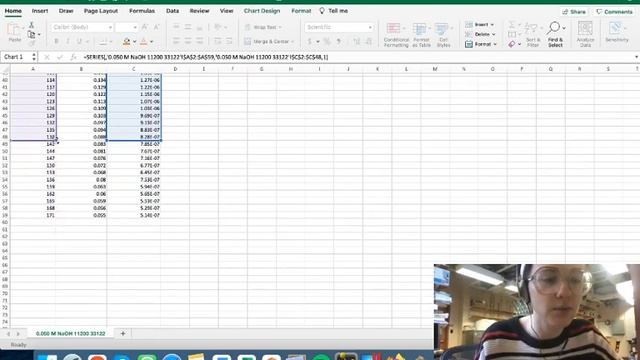Image resolution: width=640 pixels, height=360 pixels.
Task: Open the Format cells dropdown
Action: 481,44
